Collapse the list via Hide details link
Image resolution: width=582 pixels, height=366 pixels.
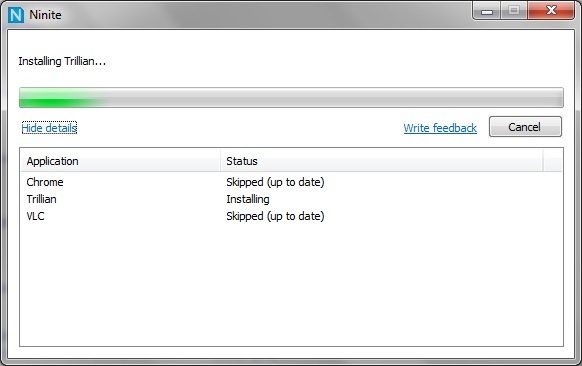[49, 128]
